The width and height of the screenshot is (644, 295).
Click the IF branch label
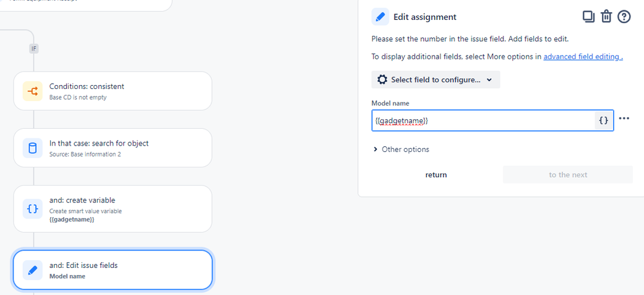pyautogui.click(x=34, y=48)
